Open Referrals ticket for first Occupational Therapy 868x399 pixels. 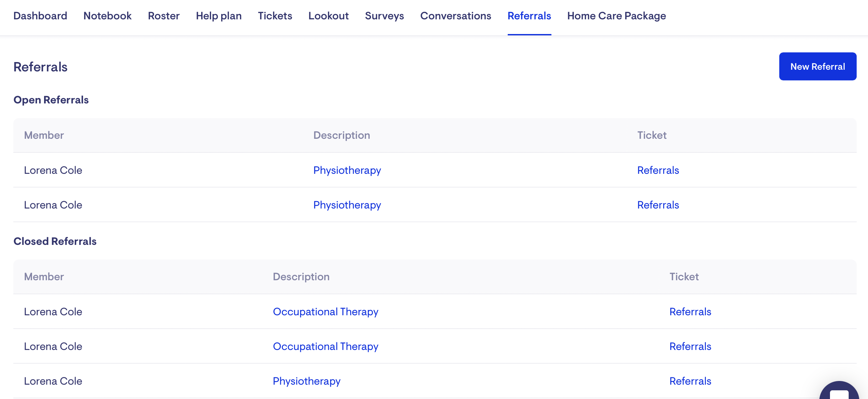690,312
